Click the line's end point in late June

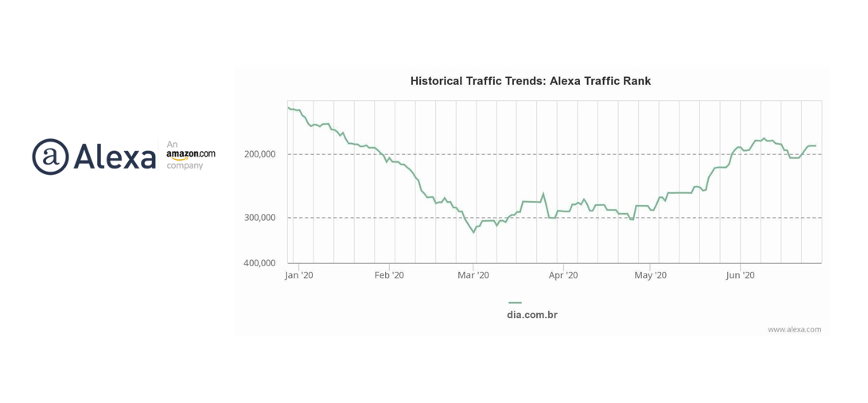[x=815, y=145]
